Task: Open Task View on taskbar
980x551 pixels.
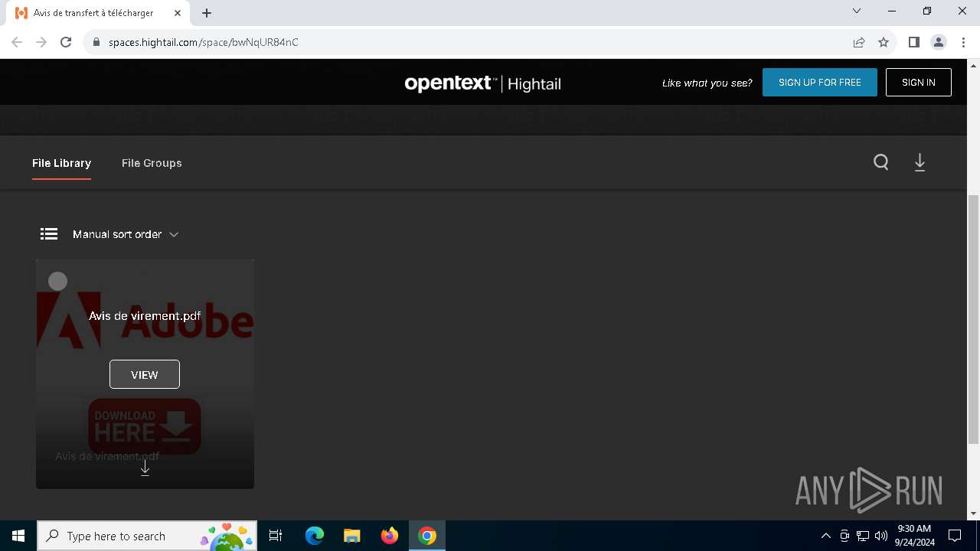Action: pyautogui.click(x=276, y=536)
